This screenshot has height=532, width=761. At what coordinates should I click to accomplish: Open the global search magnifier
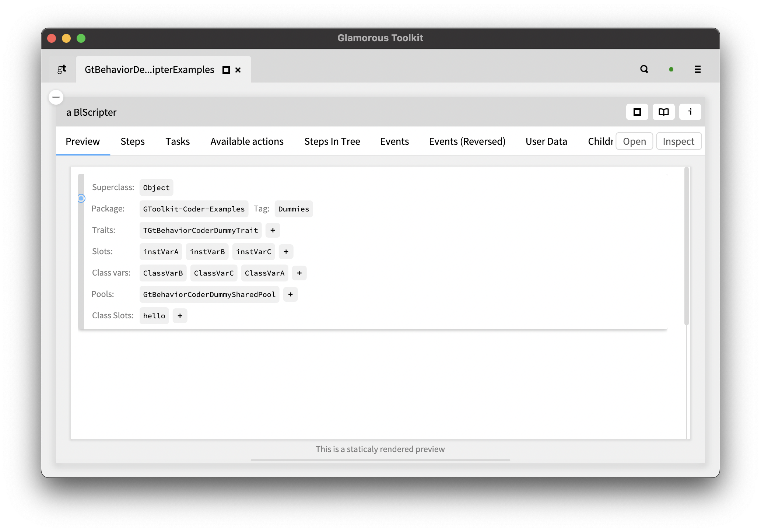(644, 69)
